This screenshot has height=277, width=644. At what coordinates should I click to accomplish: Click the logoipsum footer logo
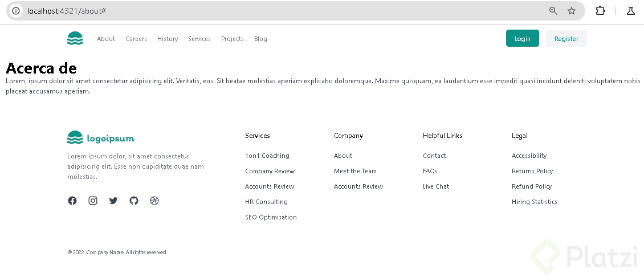pyautogui.click(x=101, y=138)
